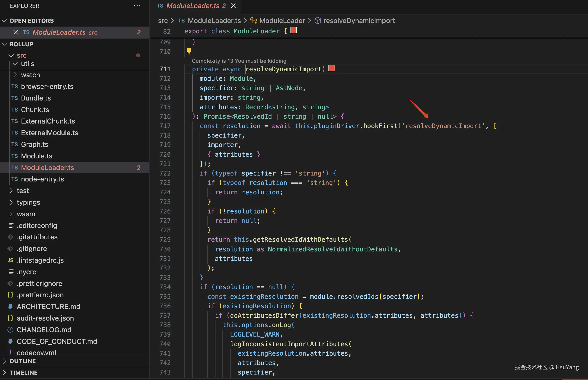Open the .lintstagedrc.js file

[40, 260]
